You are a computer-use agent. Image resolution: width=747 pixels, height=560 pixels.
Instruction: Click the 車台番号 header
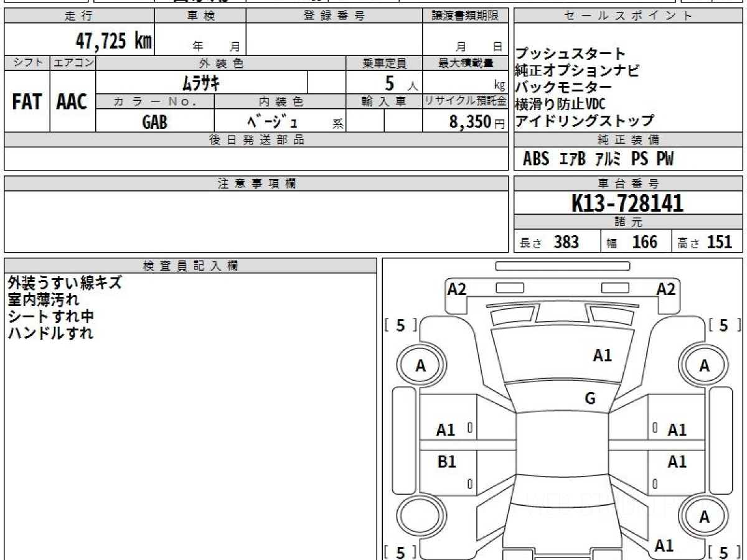pyautogui.click(x=629, y=184)
